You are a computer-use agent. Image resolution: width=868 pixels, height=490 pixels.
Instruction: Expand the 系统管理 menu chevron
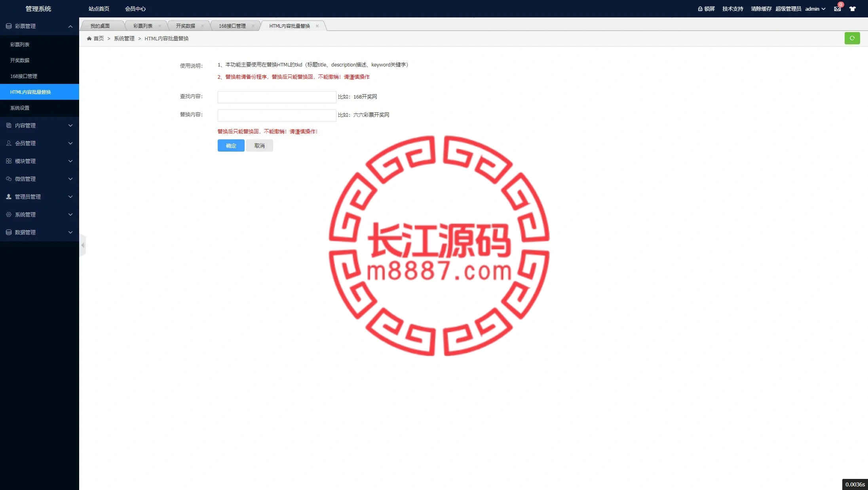(x=70, y=215)
